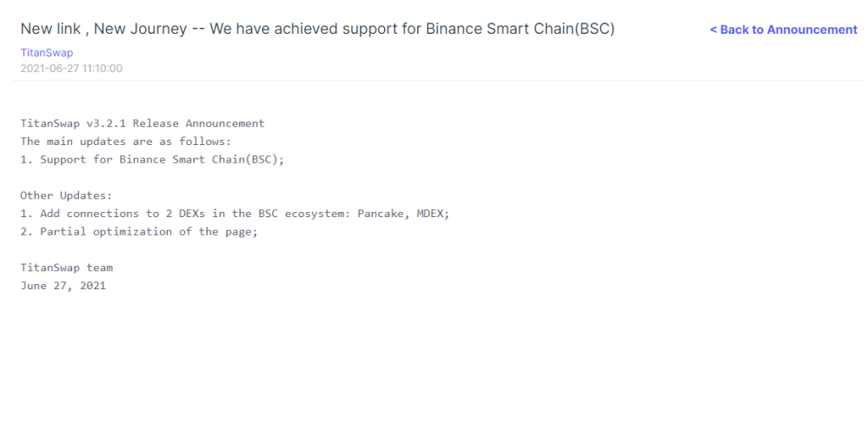Click the 'TitanSwap v3.2.1 Release Announcement' line
Image resolution: width=868 pixels, height=423 pixels.
[142, 123]
